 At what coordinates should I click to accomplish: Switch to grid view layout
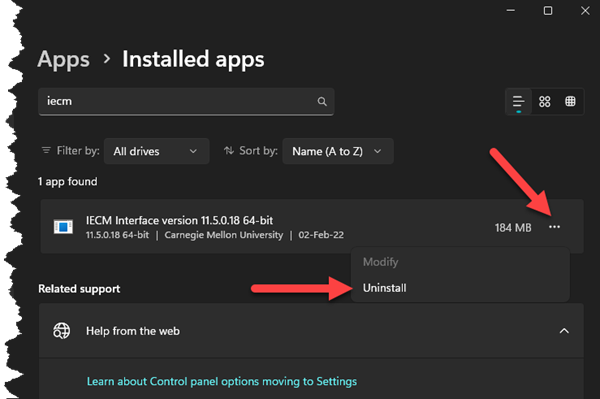pos(545,102)
